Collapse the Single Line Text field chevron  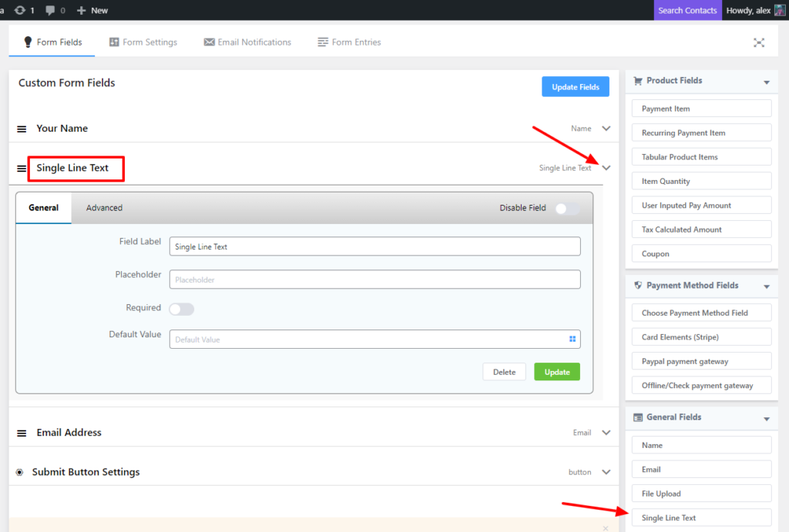click(x=606, y=168)
